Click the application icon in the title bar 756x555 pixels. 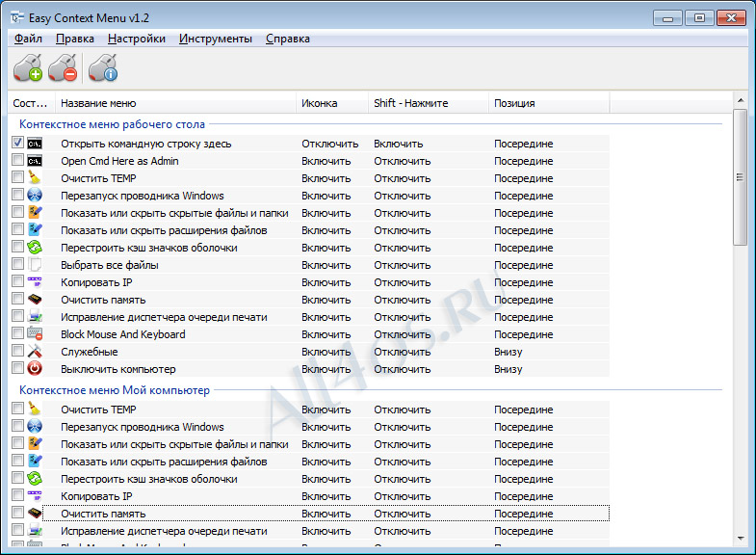pos(17,18)
